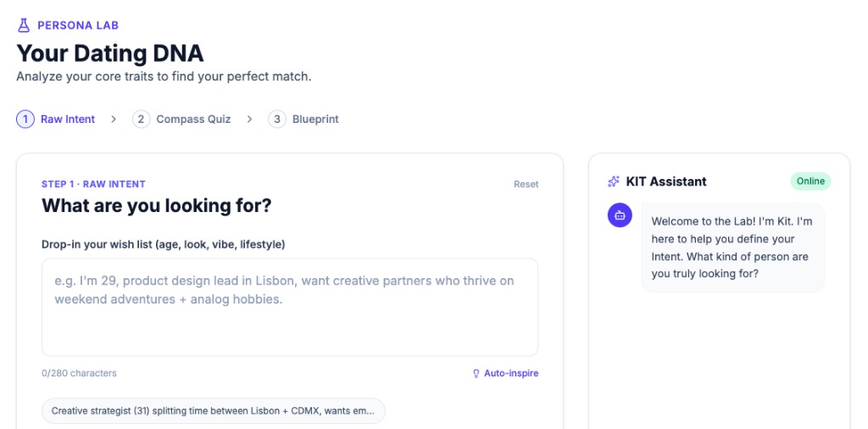Click the Persona Lab flask icon
This screenshot has width=868, height=429.
coord(24,25)
